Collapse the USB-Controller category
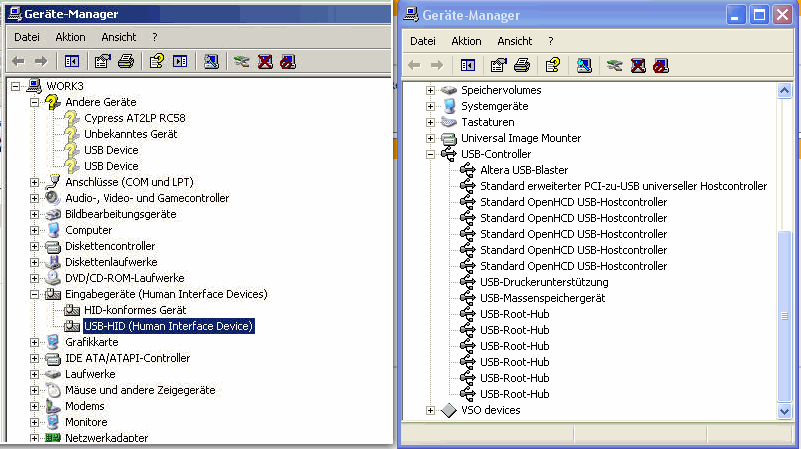This screenshot has height=449, width=801. [x=431, y=154]
